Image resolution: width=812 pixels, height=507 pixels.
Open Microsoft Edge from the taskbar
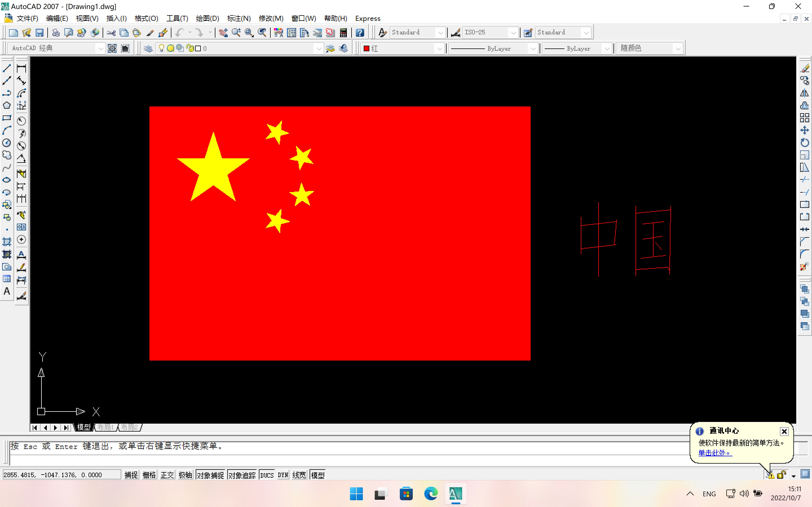[431, 493]
